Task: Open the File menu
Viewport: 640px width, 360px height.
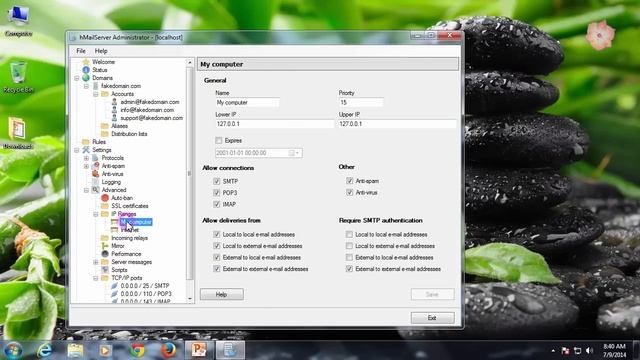Action: point(81,51)
